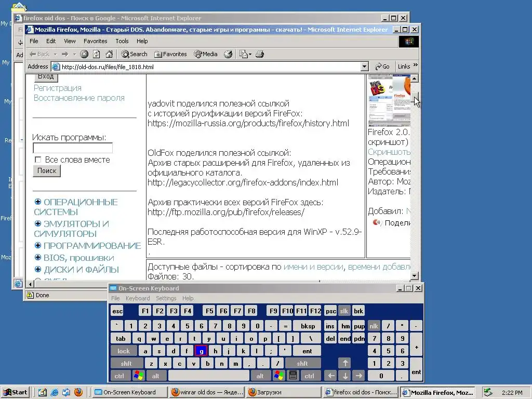Toggle the left alt key on keyboard
Image resolution: width=532 pixels, height=399 pixels.
click(x=156, y=376)
